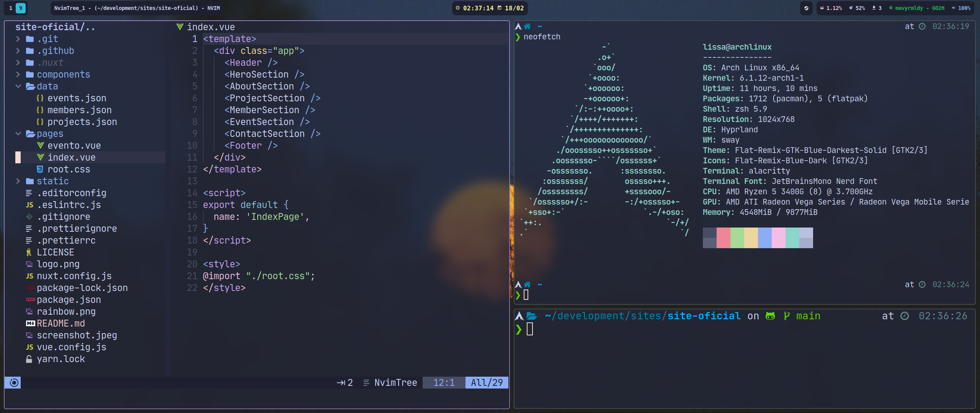Click the Vue icon beside index.vue title
The image size is (980, 413).
[180, 27]
